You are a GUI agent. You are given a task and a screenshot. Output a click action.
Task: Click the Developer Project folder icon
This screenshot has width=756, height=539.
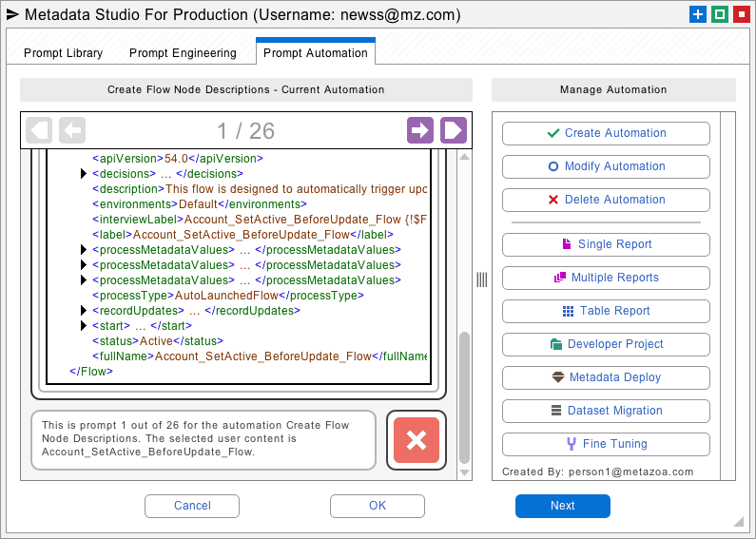click(x=556, y=344)
